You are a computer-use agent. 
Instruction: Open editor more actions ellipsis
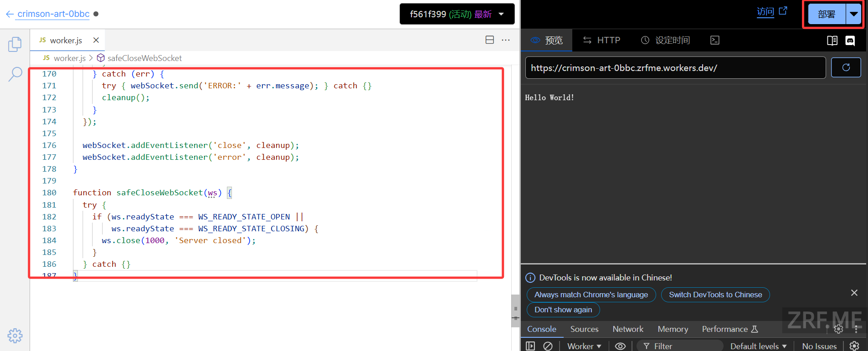pyautogui.click(x=506, y=40)
